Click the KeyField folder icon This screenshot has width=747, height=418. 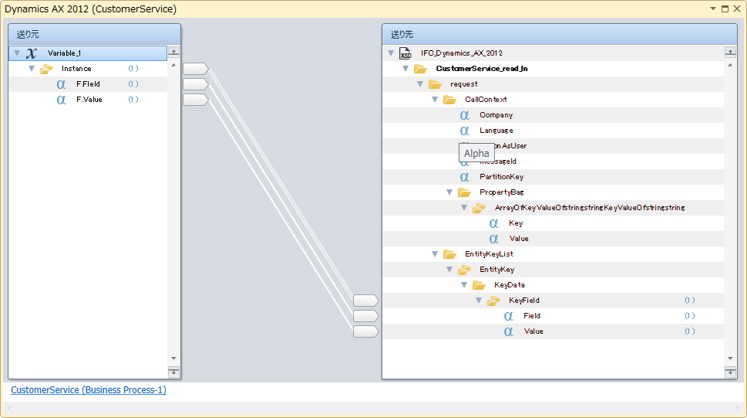click(x=493, y=300)
